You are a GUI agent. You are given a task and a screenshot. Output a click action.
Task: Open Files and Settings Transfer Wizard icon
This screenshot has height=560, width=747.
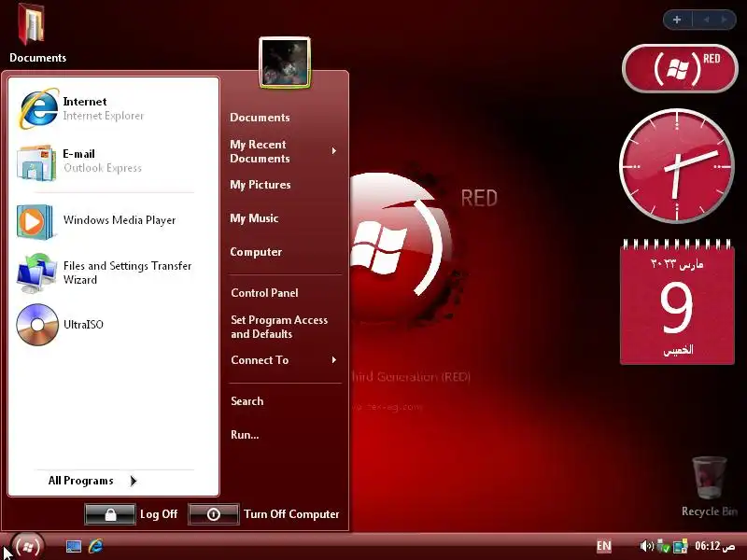point(36,273)
